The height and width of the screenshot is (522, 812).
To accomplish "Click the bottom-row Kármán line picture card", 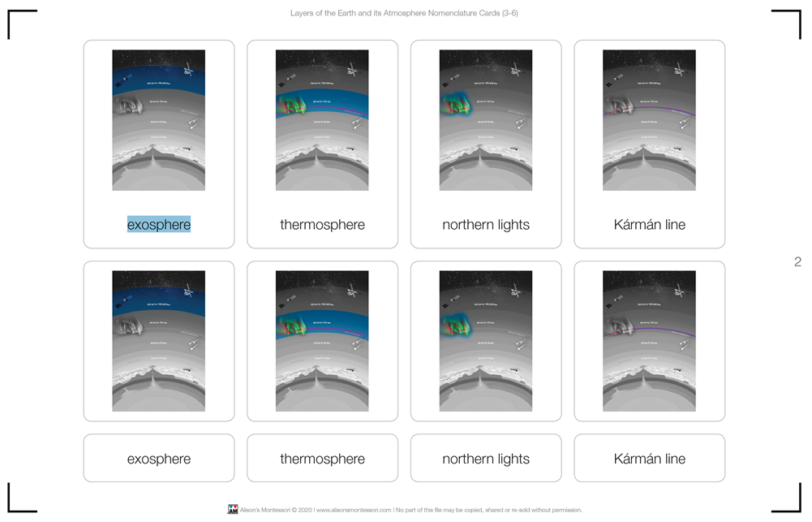I will (649, 341).
